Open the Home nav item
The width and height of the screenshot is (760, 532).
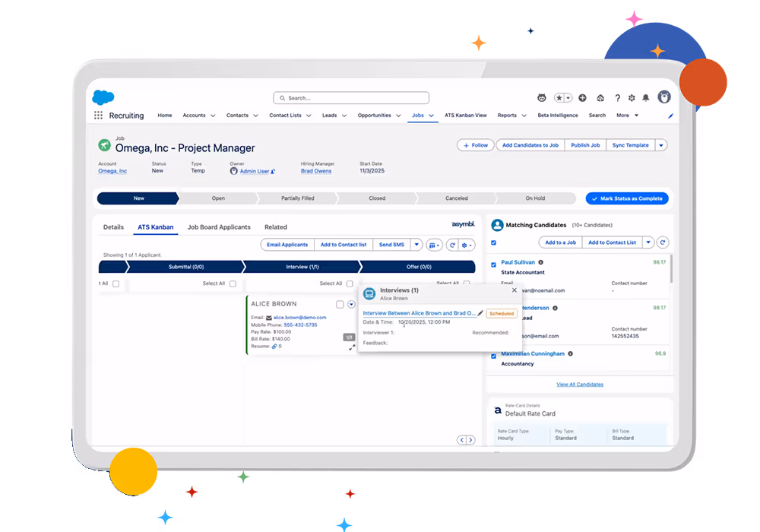(x=165, y=116)
